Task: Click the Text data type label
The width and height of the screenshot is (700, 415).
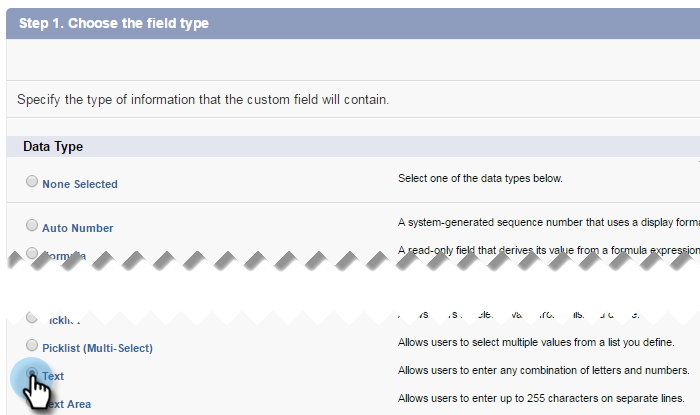Action: tap(53, 376)
